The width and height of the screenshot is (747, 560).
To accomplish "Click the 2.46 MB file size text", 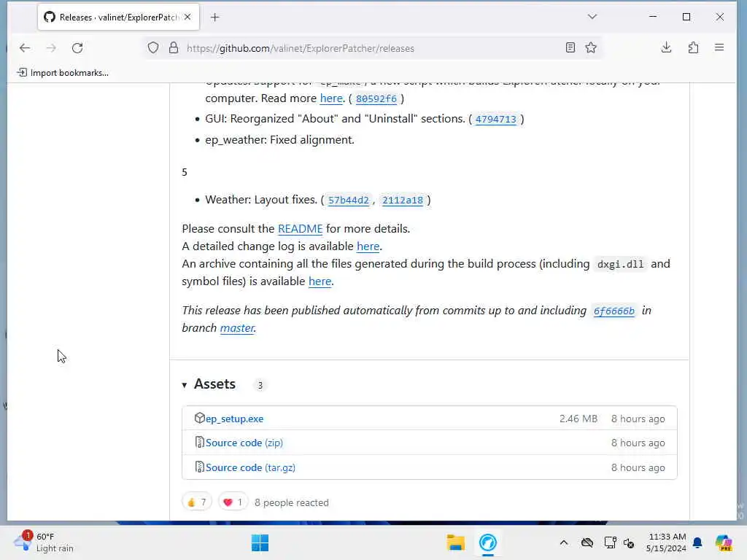I will click(x=578, y=419).
